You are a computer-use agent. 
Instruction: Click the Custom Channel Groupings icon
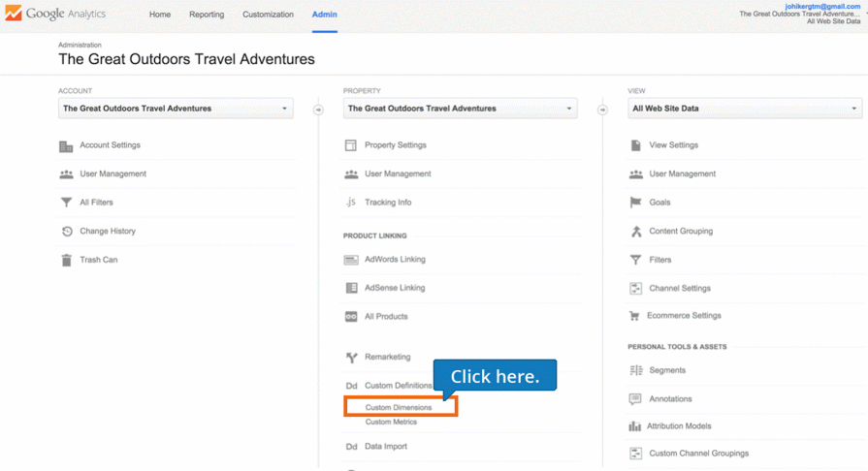tap(635, 454)
